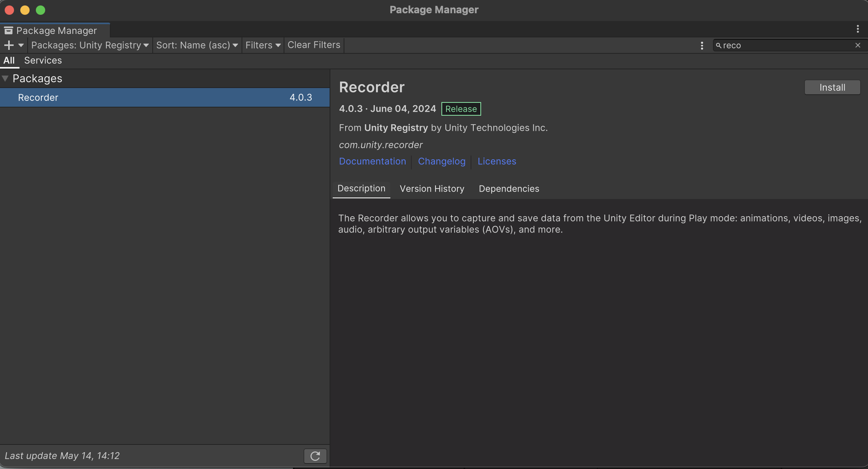Switch to the Services tab
Image resolution: width=868 pixels, height=469 pixels.
click(43, 60)
